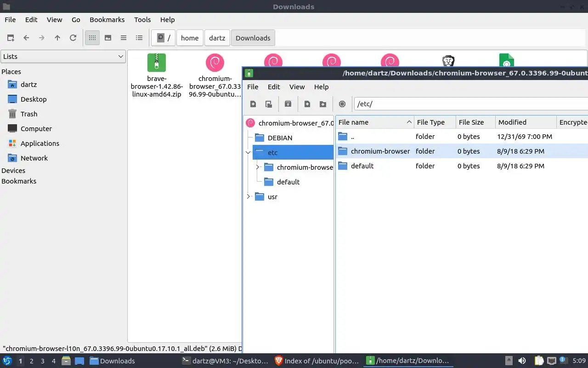Open new tab icon in file manager

point(11,38)
